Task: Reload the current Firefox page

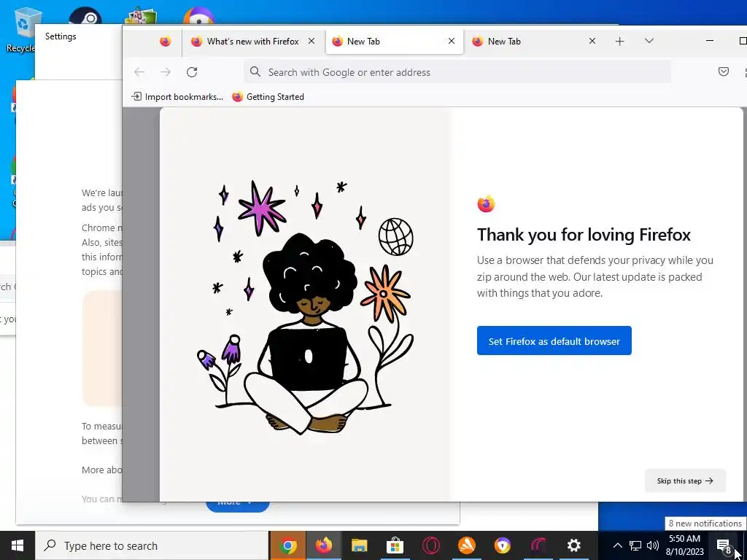Action: click(192, 72)
